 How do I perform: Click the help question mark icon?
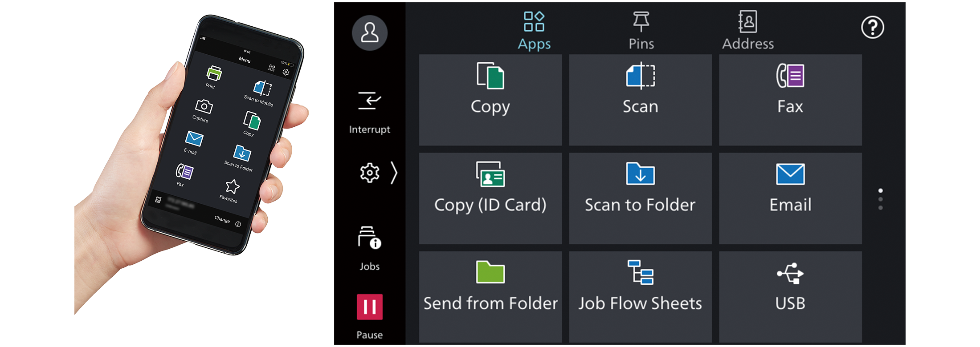point(872,28)
